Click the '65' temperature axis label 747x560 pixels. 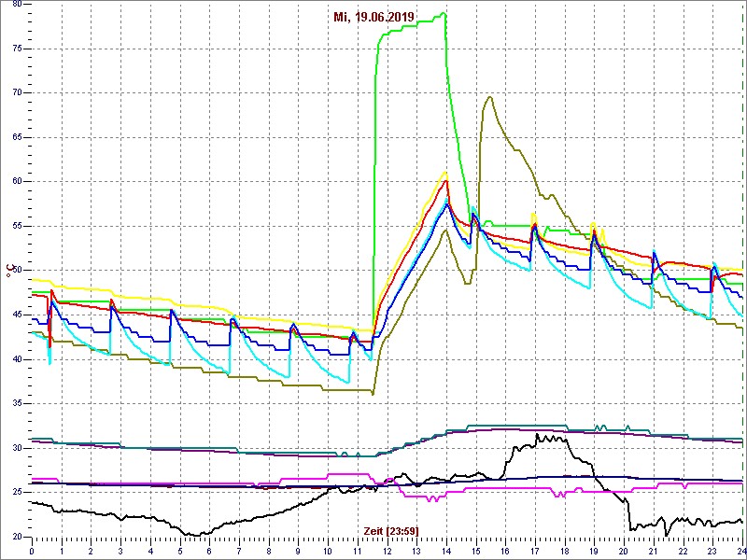tap(18, 137)
